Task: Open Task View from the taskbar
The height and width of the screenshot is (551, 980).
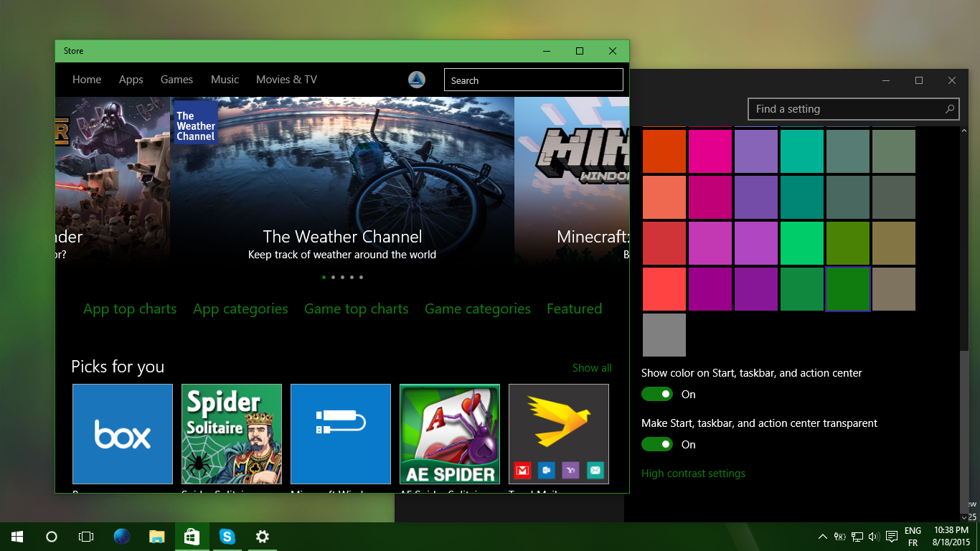Action: tap(86, 537)
